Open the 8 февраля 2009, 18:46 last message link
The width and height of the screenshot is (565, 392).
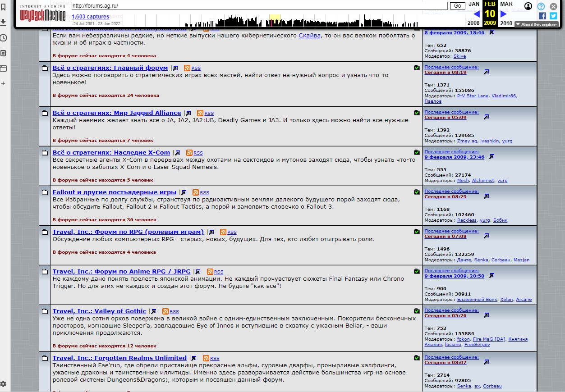455,32
